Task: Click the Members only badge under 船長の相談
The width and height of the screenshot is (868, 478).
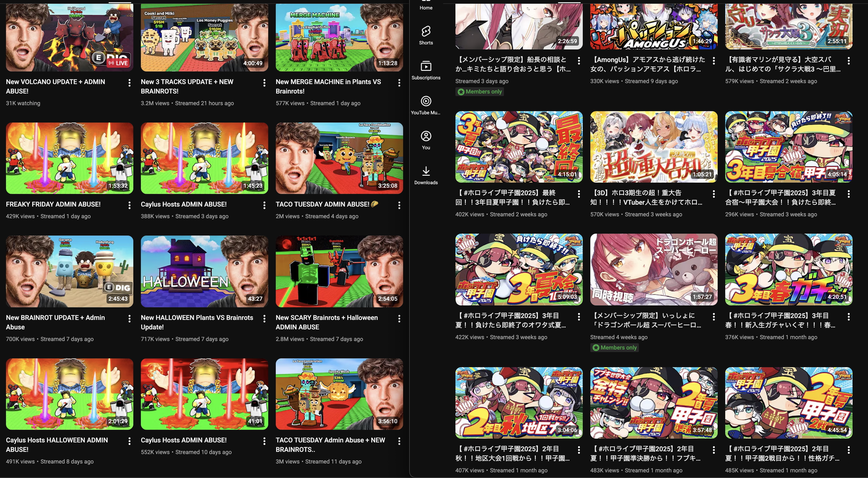Action: point(479,92)
